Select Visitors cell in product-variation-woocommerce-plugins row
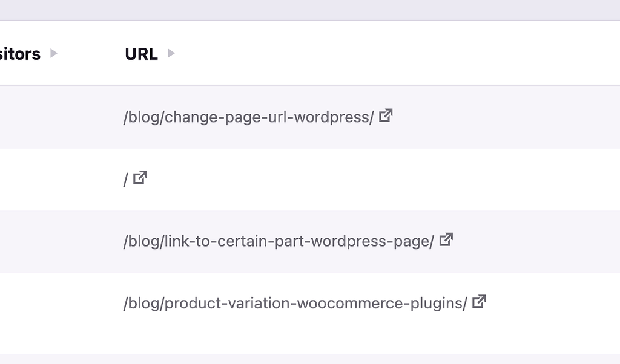The height and width of the screenshot is (364, 620). coord(36,303)
